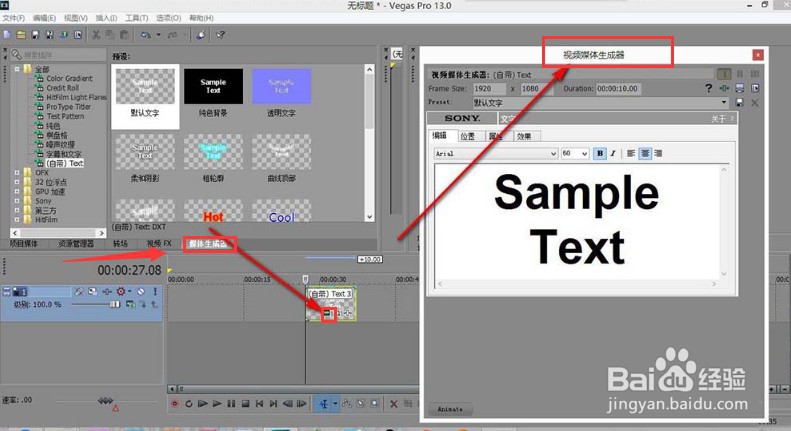Click the 关于 link in Sony header

pos(718,119)
